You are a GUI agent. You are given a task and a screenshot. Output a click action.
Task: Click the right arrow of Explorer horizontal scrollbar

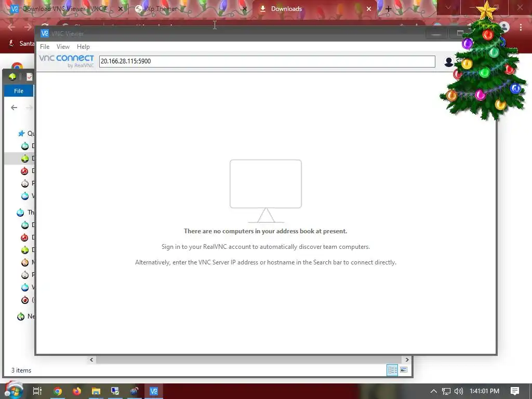point(407,360)
